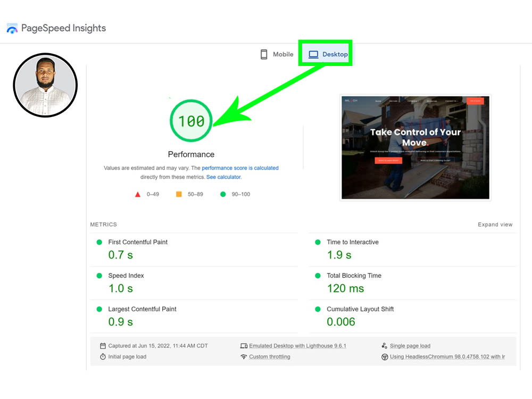Open 'Emulated Desktop with Lighthouse 9.6.1' link
Image resolution: width=532 pixels, height=399 pixels.
(297, 346)
